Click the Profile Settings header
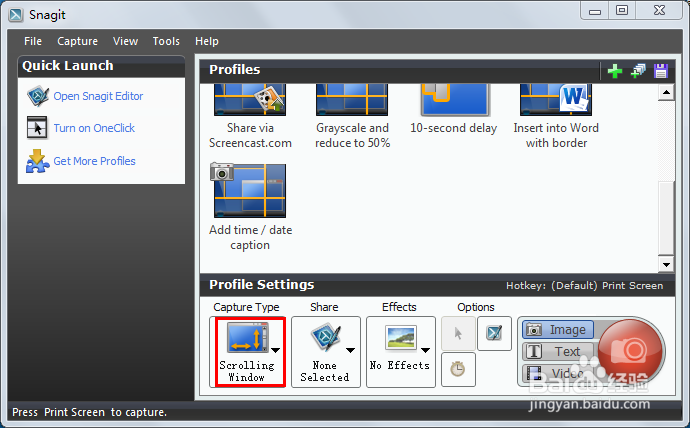Viewport: 690px width, 428px height. point(261,285)
